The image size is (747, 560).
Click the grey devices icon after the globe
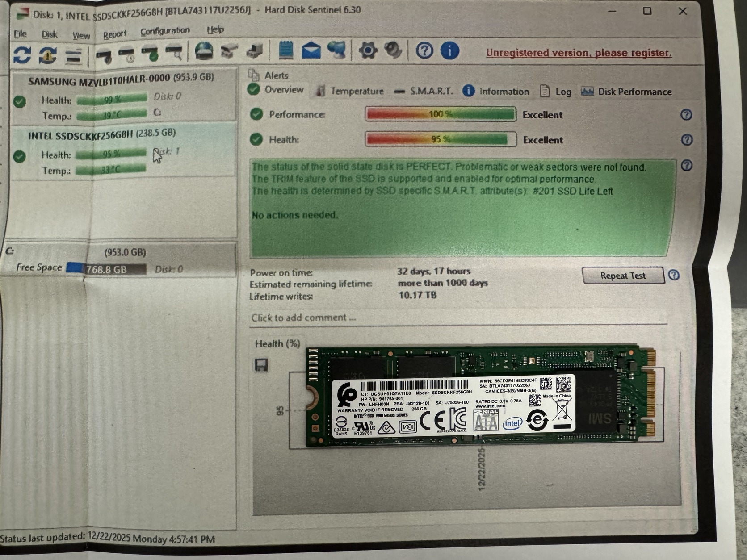pyautogui.click(x=230, y=51)
